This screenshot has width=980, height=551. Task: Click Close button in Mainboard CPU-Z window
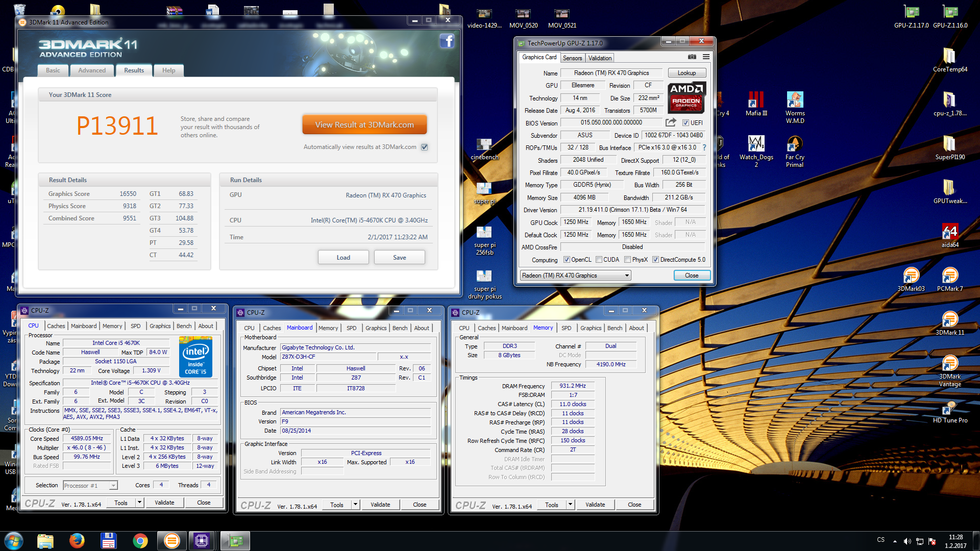click(x=420, y=505)
